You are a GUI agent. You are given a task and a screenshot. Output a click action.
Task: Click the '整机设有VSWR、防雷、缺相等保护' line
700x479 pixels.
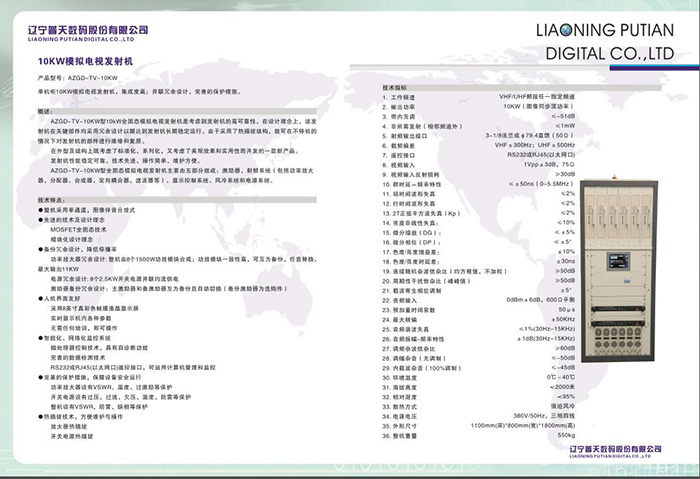tap(99, 407)
